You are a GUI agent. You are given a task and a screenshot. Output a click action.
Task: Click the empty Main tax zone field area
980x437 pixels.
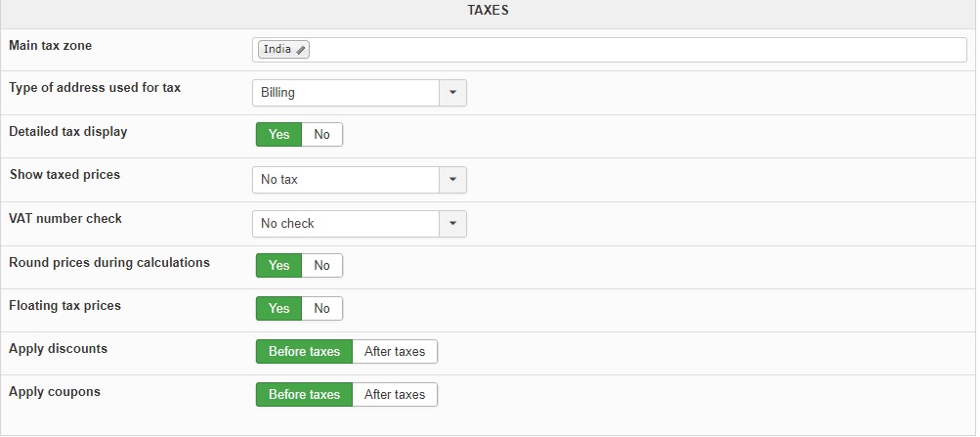(635, 50)
